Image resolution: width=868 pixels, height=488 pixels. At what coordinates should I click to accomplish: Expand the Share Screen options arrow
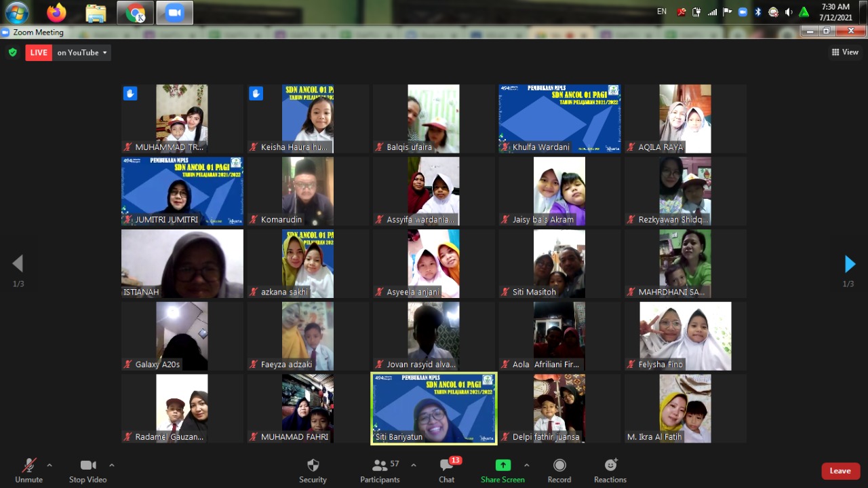(x=527, y=466)
